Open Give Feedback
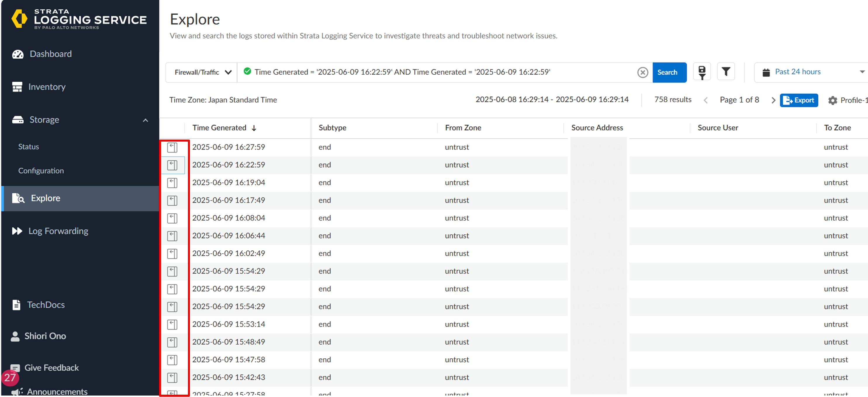This screenshot has width=868, height=397. (51, 368)
